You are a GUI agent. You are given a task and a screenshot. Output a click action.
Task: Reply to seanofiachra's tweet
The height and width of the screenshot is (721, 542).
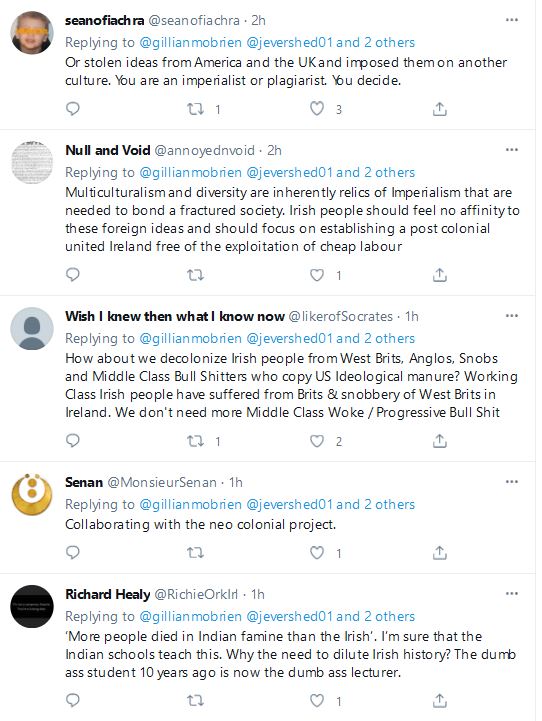[x=73, y=109]
